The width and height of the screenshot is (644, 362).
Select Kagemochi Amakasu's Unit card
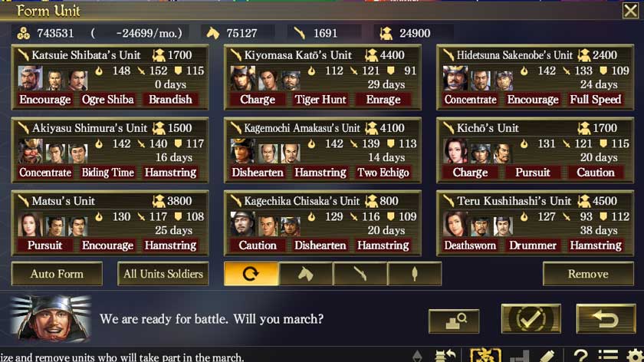point(323,150)
